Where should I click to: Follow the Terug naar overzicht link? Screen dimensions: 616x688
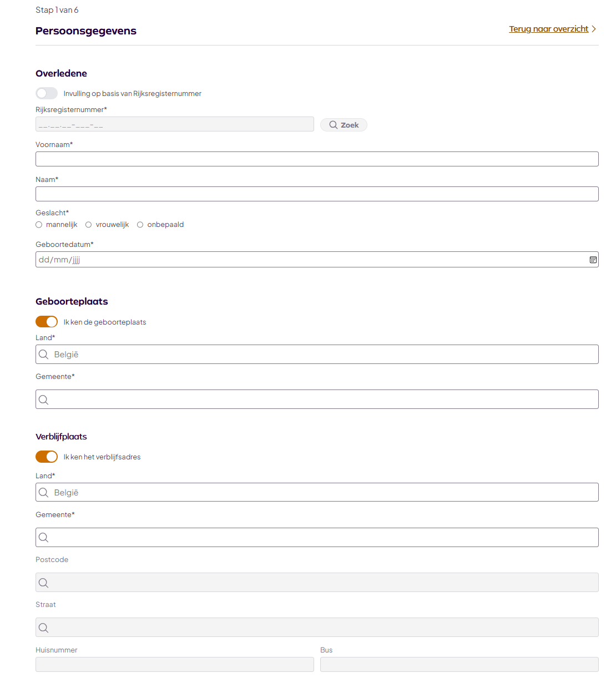pos(548,29)
